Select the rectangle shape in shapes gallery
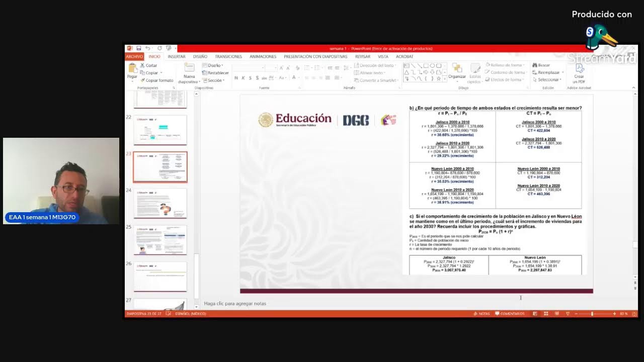 pyautogui.click(x=426, y=65)
